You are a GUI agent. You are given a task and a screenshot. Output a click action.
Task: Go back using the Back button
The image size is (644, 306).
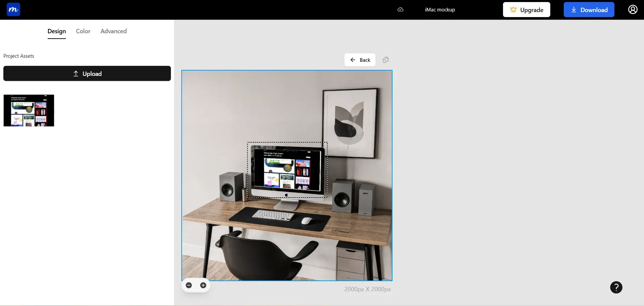(360, 59)
